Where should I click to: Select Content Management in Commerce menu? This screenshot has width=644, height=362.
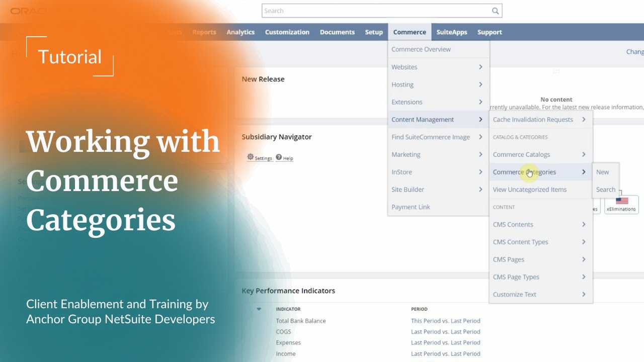pos(438,120)
